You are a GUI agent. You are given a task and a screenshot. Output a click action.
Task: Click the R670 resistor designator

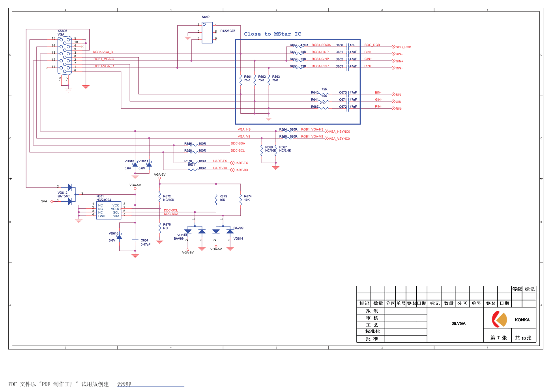[188, 161]
